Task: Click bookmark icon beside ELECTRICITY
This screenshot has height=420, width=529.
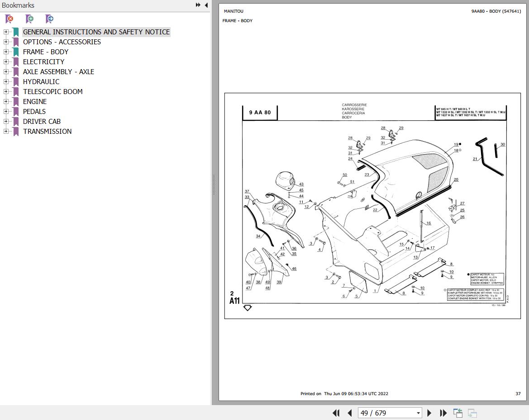Action: tap(15, 61)
